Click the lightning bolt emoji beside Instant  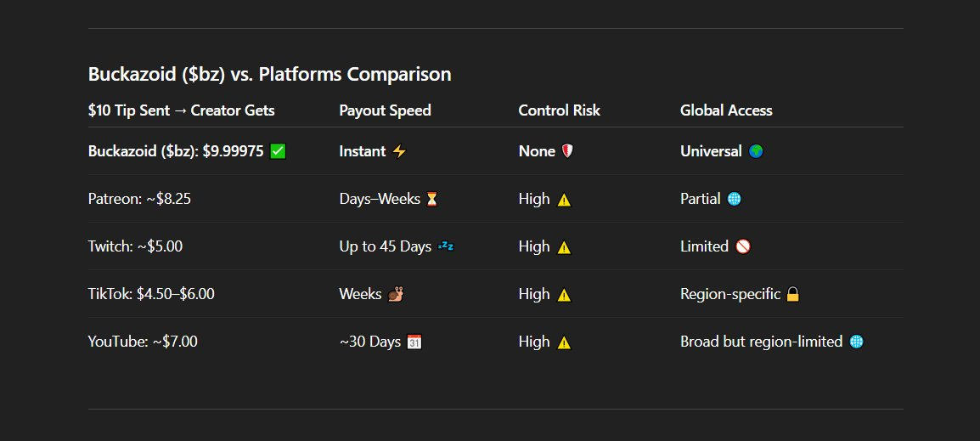point(399,151)
